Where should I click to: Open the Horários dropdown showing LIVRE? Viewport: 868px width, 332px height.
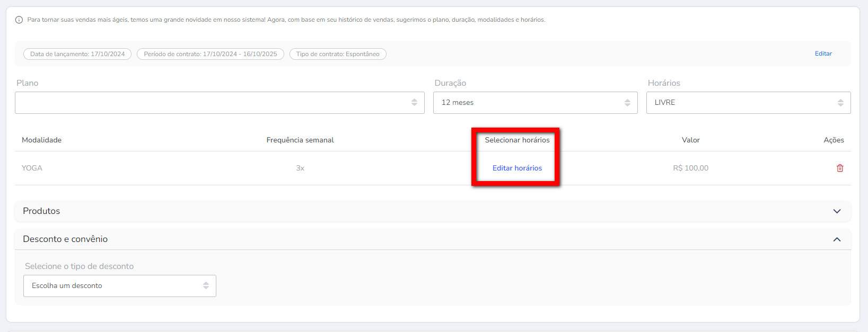point(748,103)
